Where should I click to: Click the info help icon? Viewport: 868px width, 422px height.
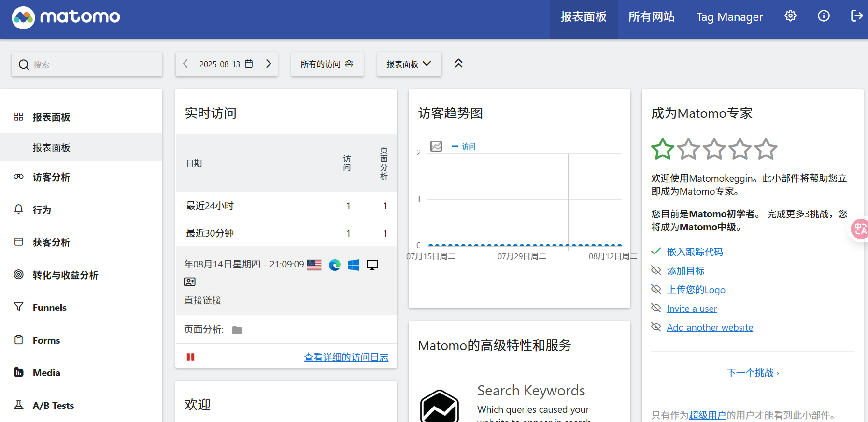[x=824, y=16]
